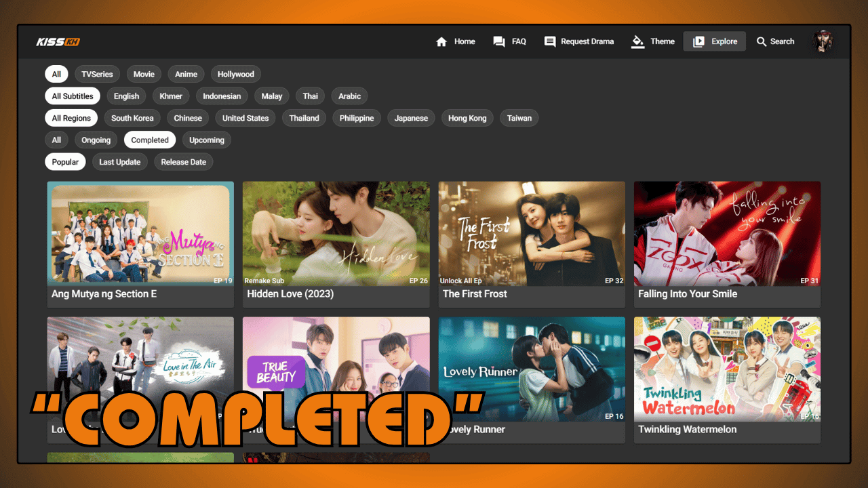Screen dimensions: 868x488
Task: Switch to the Movie category tab
Action: pyautogui.click(x=144, y=74)
